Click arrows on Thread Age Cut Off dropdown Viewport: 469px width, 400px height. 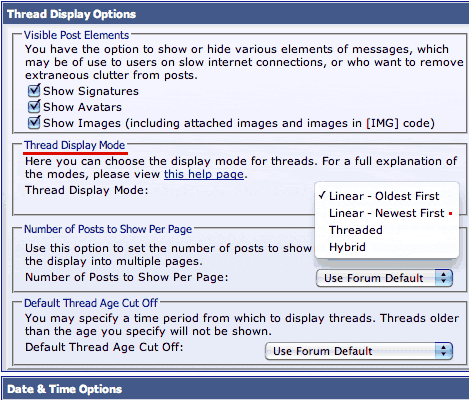443,351
